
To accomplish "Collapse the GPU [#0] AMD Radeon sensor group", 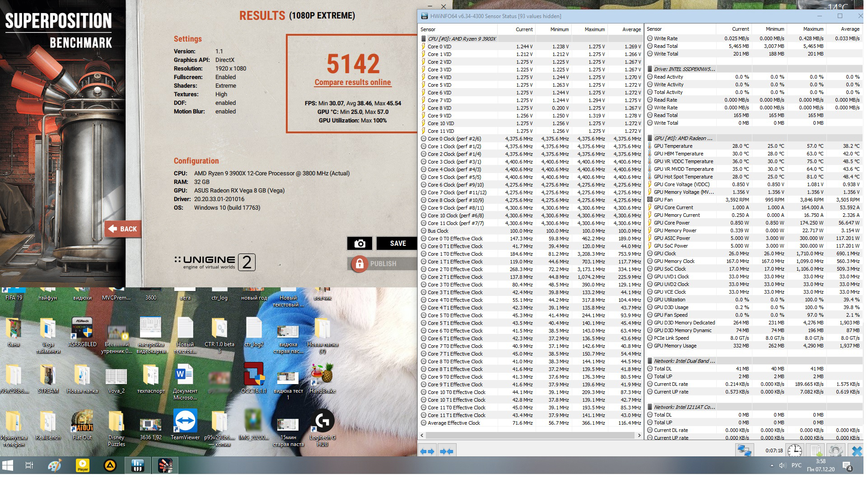I will tap(682, 138).
